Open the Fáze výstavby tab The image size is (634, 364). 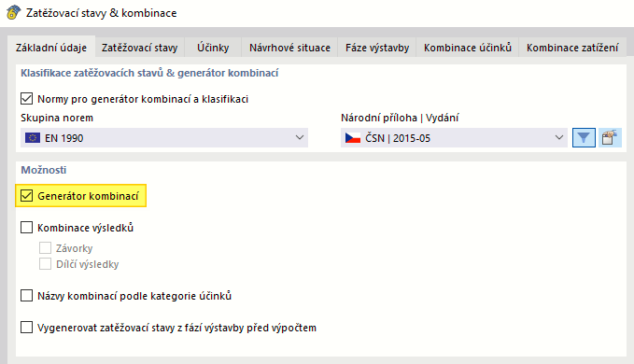[377, 48]
